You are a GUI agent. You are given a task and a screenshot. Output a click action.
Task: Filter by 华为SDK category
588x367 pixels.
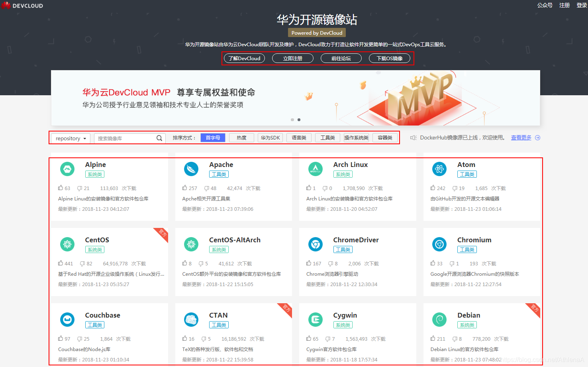pyautogui.click(x=270, y=137)
